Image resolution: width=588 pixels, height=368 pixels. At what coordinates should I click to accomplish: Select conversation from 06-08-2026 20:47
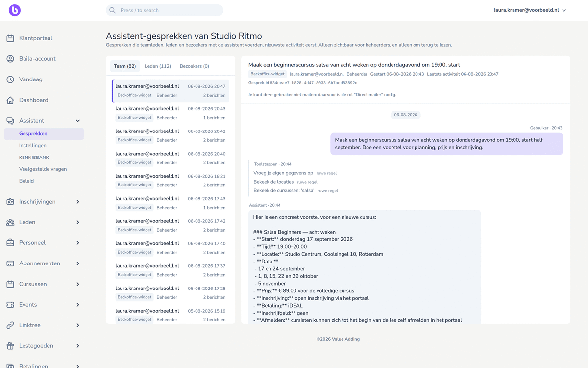pos(171,91)
